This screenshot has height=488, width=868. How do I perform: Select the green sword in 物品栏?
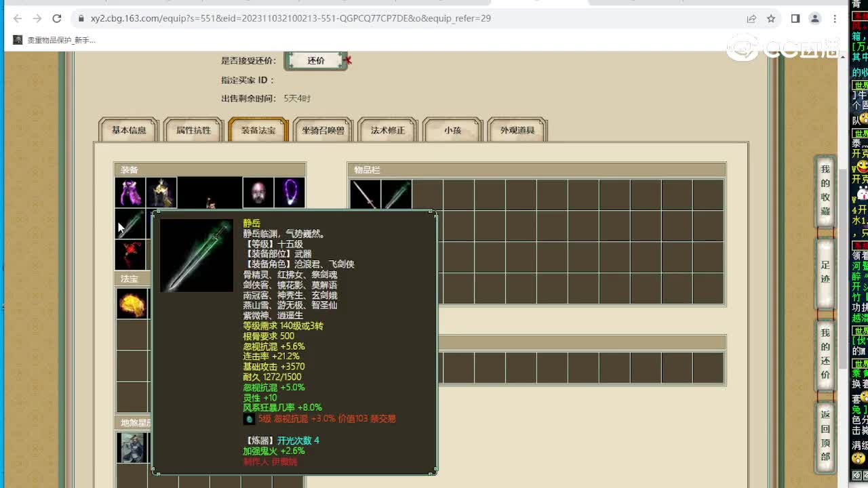pyautogui.click(x=397, y=195)
